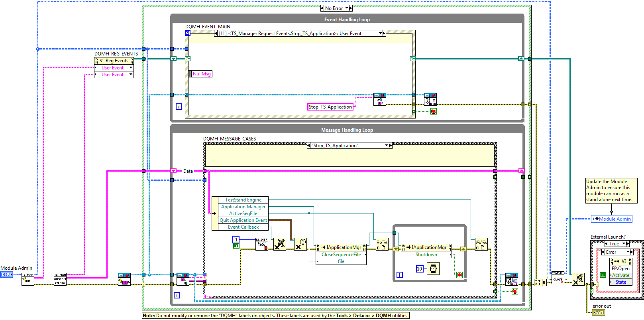Select the Wait (ms) stopwatch function
The image size is (644, 320).
[x=433, y=269]
